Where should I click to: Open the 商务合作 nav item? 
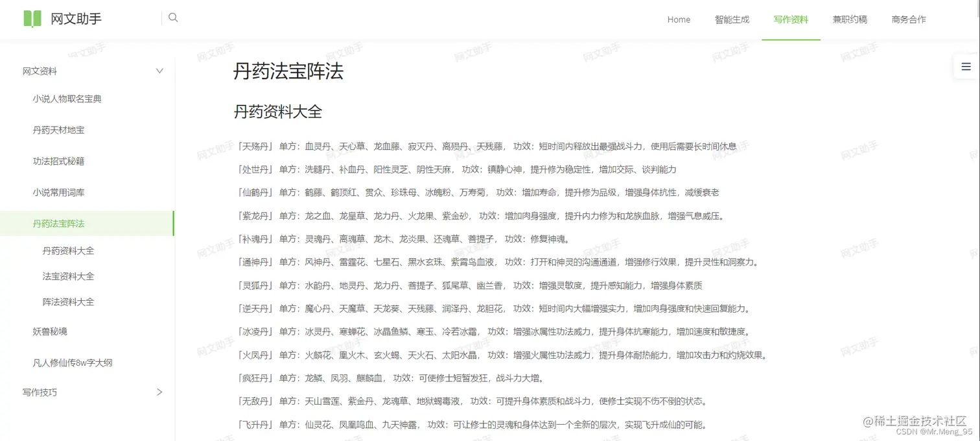pyautogui.click(x=908, y=19)
